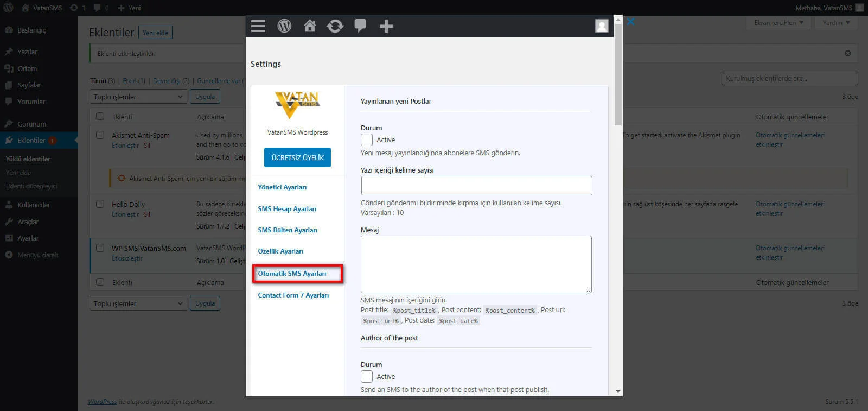Screen dimensions: 868x411
Task: Dismiss the plugin activated notice
Action: [x=848, y=53]
